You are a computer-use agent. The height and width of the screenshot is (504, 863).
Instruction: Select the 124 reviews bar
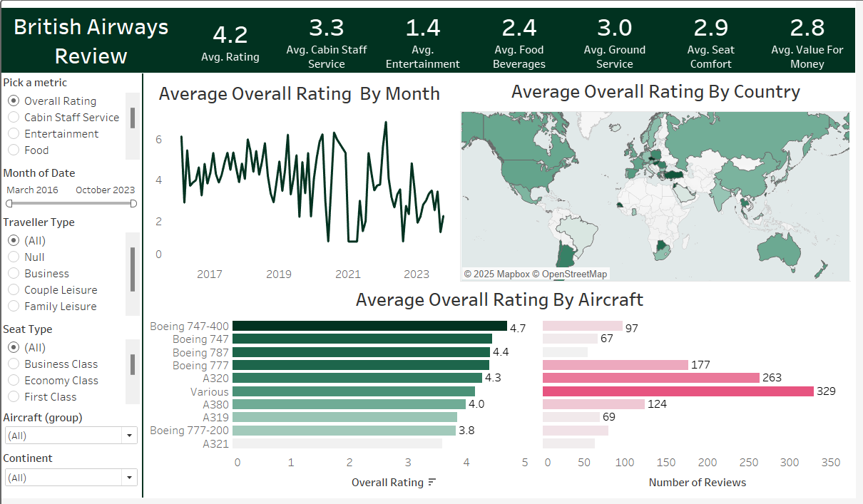coord(593,404)
